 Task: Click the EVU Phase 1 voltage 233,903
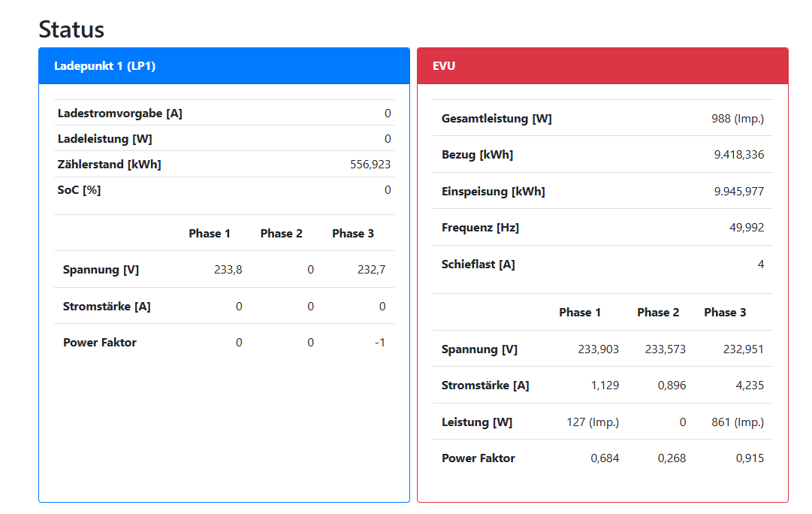(598, 349)
